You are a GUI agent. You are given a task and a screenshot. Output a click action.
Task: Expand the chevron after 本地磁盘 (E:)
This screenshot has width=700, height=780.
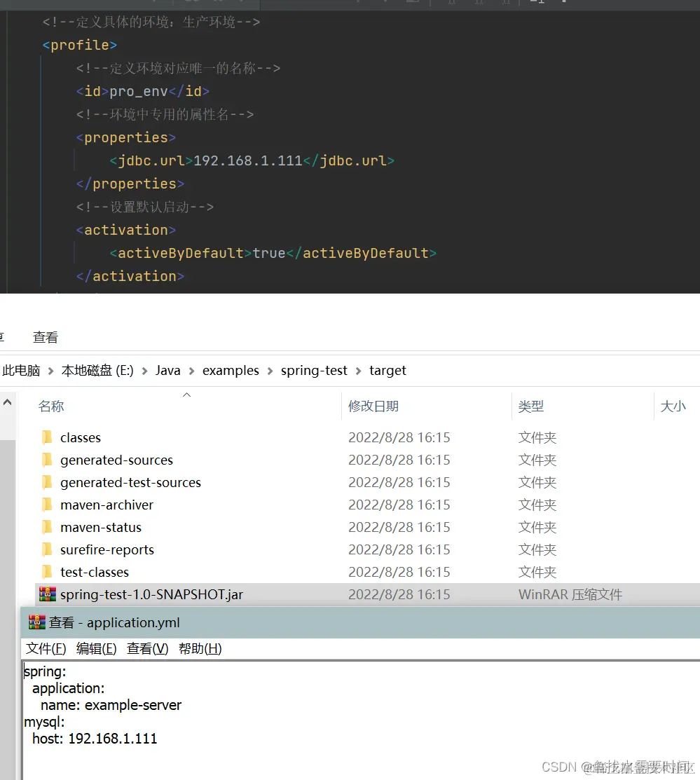point(145,371)
